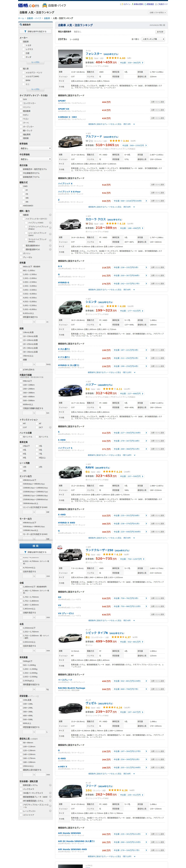Click the 価格.com logo
186x868 pixels.
(x=29, y=5)
